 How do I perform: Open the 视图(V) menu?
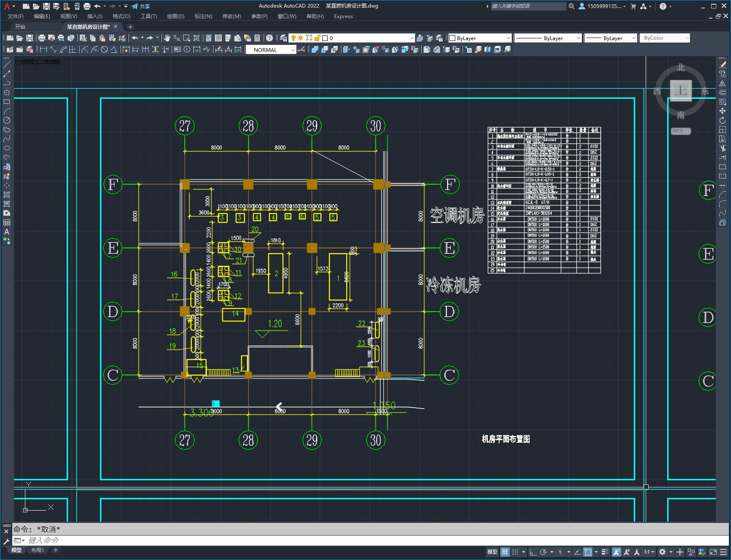pos(68,16)
